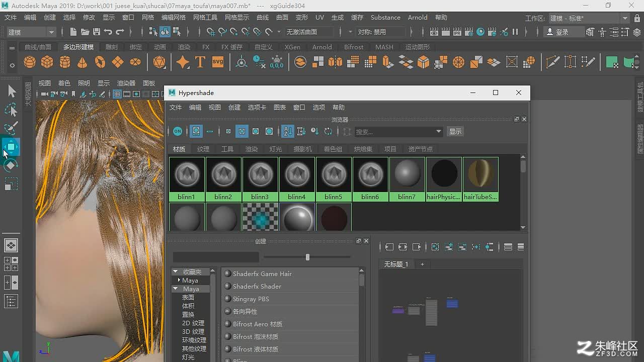Toggle the Hypershade ON swatch update button
Screen dimensions: 644x362
click(x=178, y=131)
